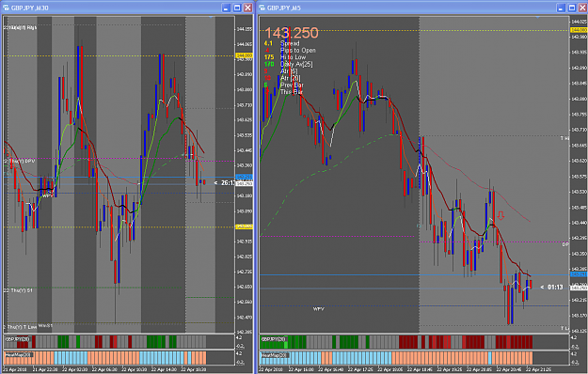Close the GBPJPY,M30 chart window
Viewport: 588px width, 374px height.
247,8
